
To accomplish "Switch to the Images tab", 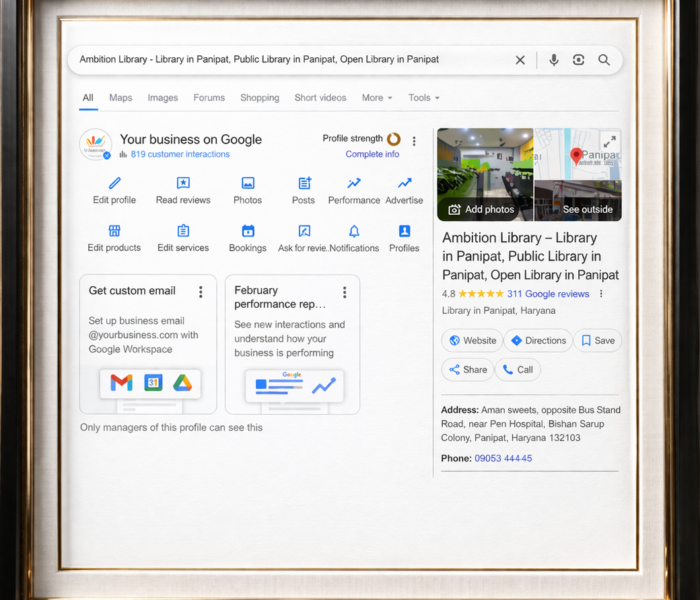I will (x=162, y=98).
